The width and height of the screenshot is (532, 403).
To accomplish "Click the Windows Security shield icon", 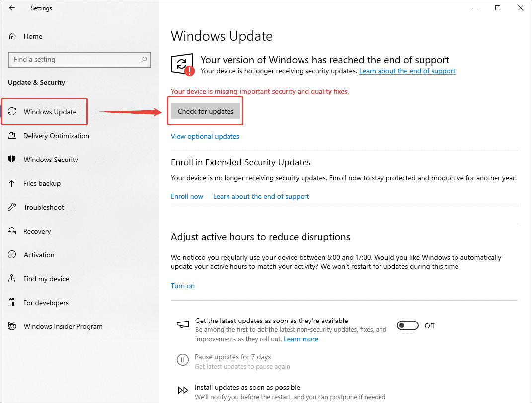I will tap(12, 159).
